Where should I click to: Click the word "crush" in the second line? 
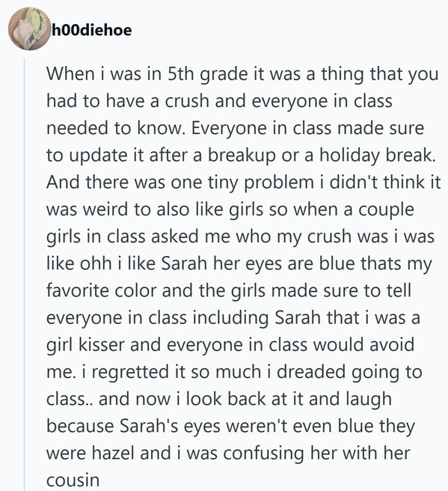click(x=187, y=101)
